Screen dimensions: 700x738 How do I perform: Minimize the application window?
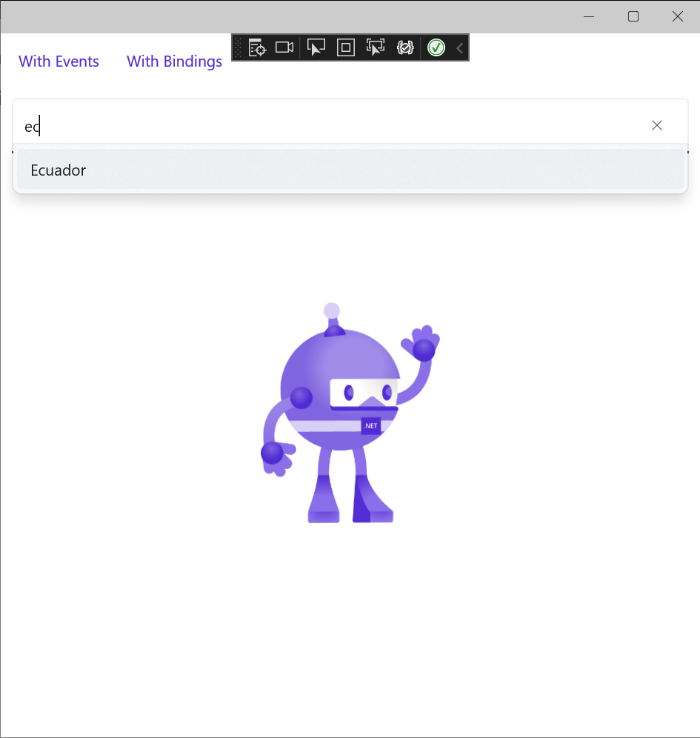(589, 16)
